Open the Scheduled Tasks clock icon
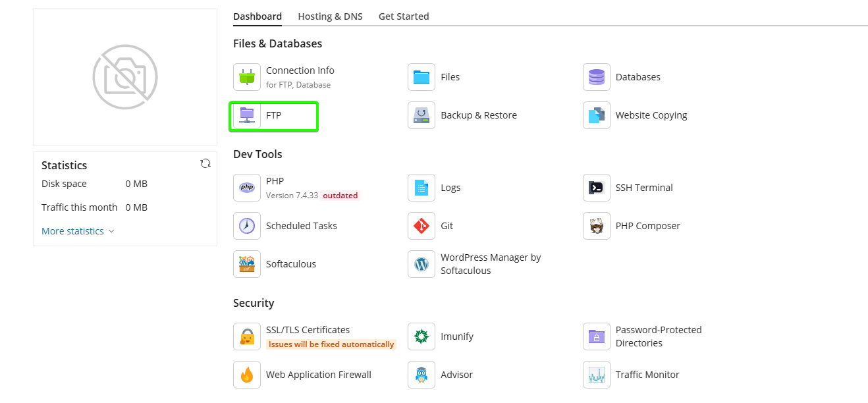Screen dimensions: 868x403 [247, 226]
